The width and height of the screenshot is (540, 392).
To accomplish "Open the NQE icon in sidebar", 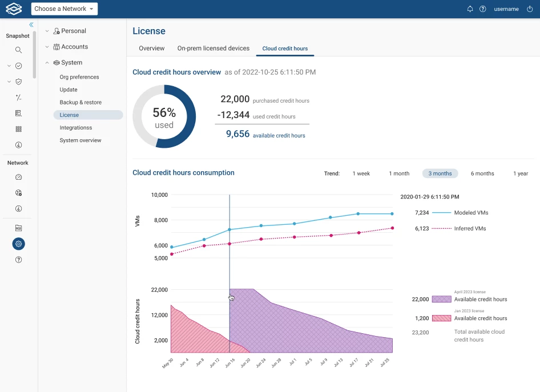I will tap(19, 228).
